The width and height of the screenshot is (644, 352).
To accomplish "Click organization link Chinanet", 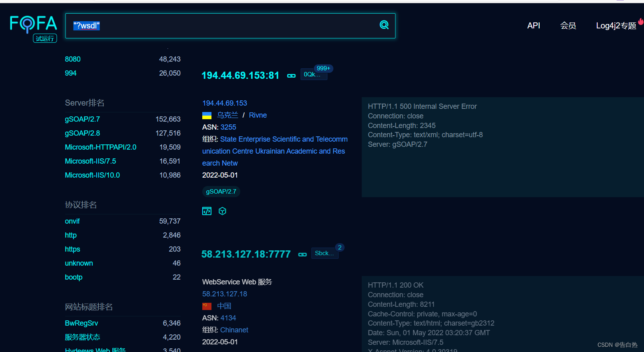I will point(234,330).
